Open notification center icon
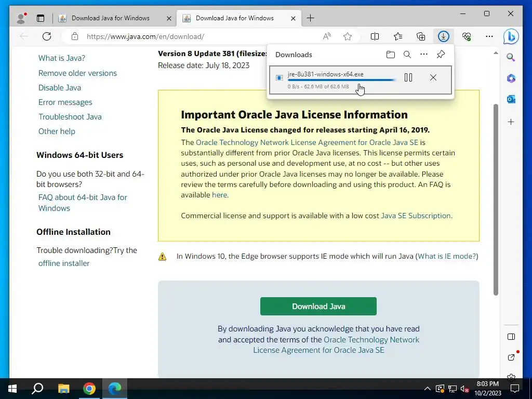 pyautogui.click(x=515, y=389)
